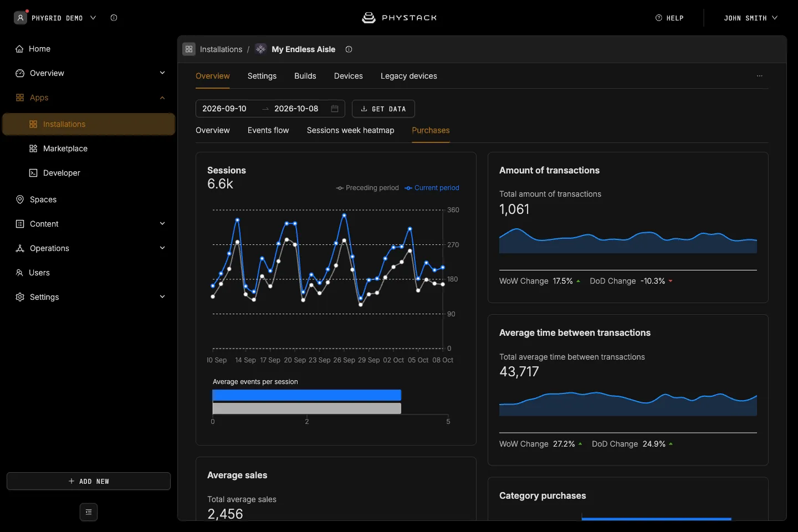Click the Phystack logo in header
Screen dimensions: 798x532
(399, 18)
